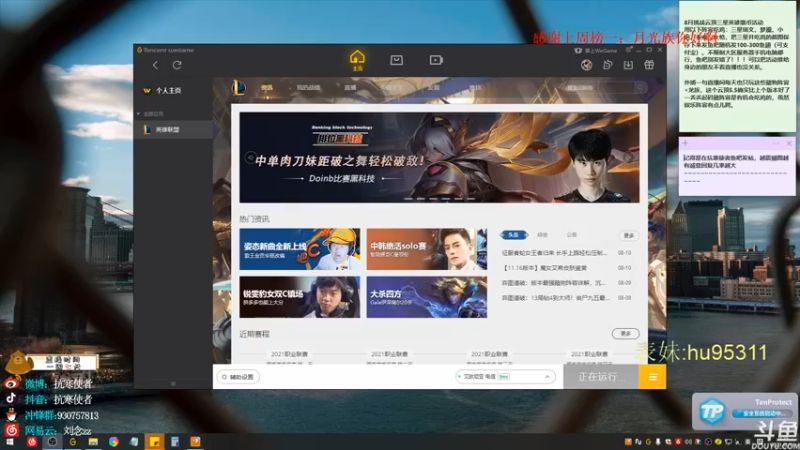This screenshot has width=800, height=450.
Task: Click the TenProtect progress bar
Action: [x=763, y=413]
